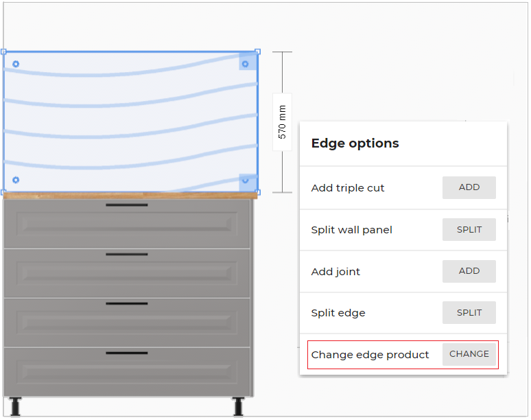The width and height of the screenshot is (531, 420).
Task: Click ADD button for Add joint
Action: (469, 271)
